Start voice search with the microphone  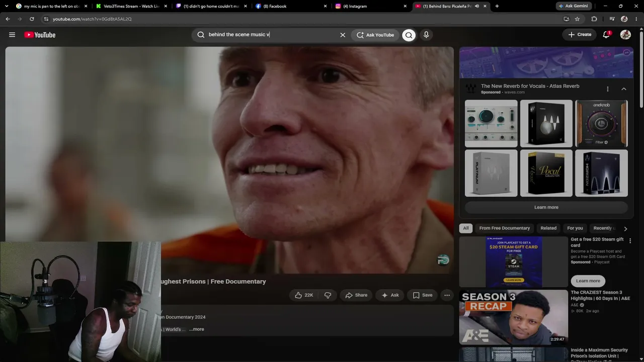[x=426, y=35]
